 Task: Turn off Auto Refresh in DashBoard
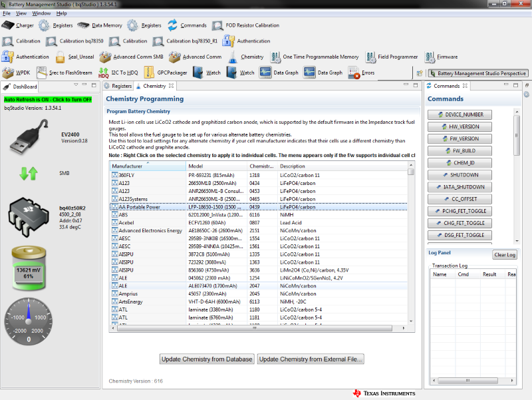point(48,99)
